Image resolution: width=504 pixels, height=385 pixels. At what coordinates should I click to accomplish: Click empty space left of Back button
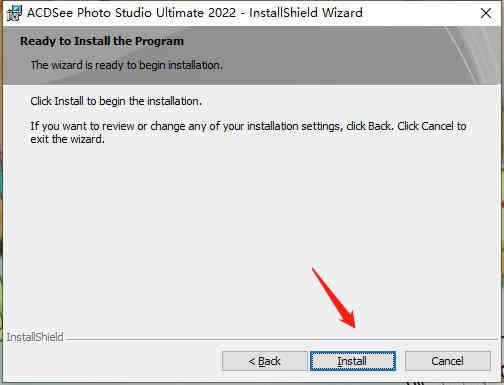pyautogui.click(x=113, y=361)
